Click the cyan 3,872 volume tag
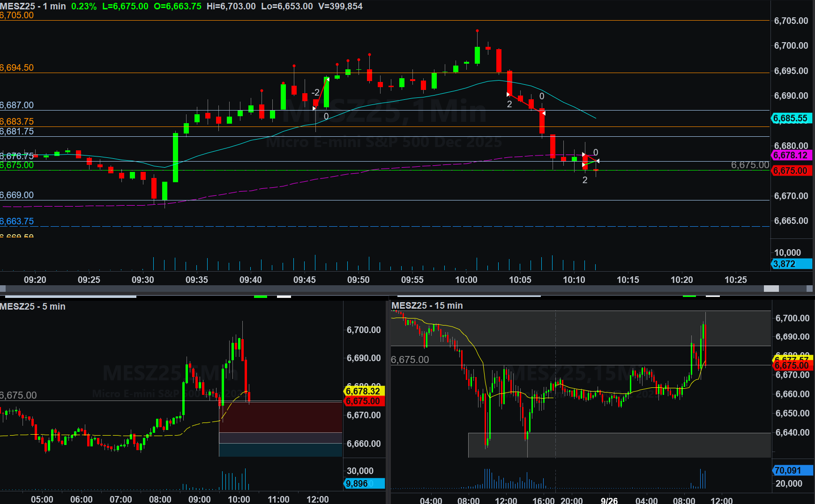815x504 pixels. click(791, 264)
